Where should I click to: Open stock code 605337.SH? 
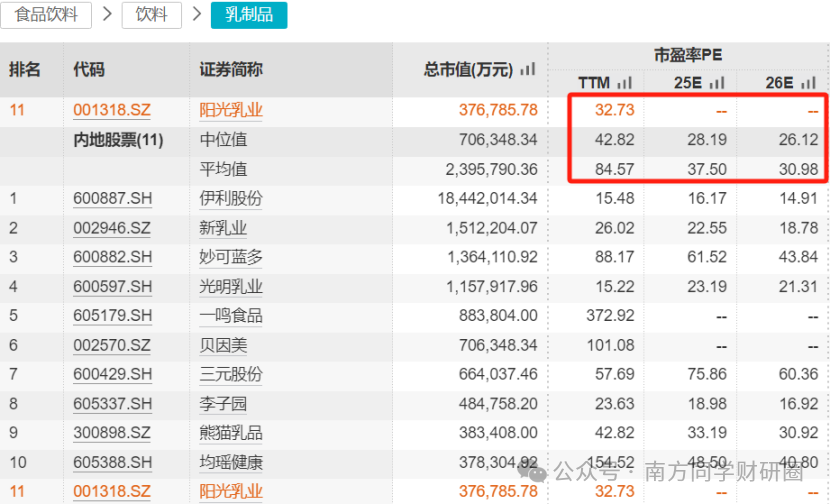click(x=112, y=404)
